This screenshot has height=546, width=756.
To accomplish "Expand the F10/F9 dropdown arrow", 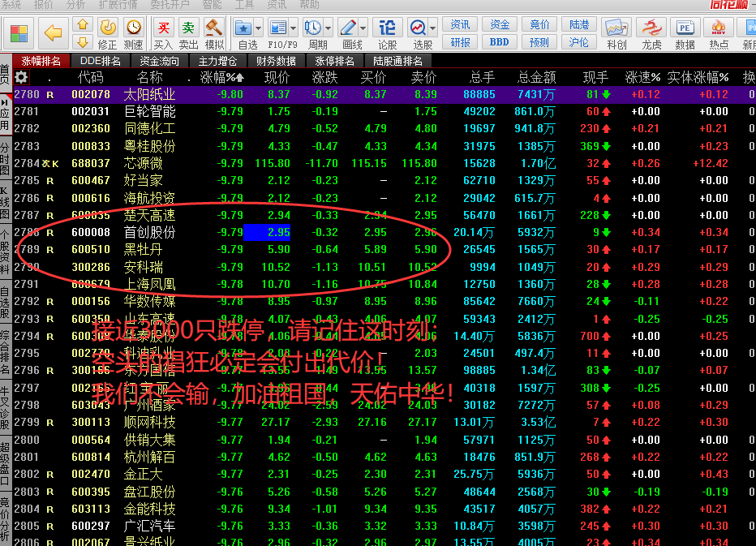I will pyautogui.click(x=293, y=28).
